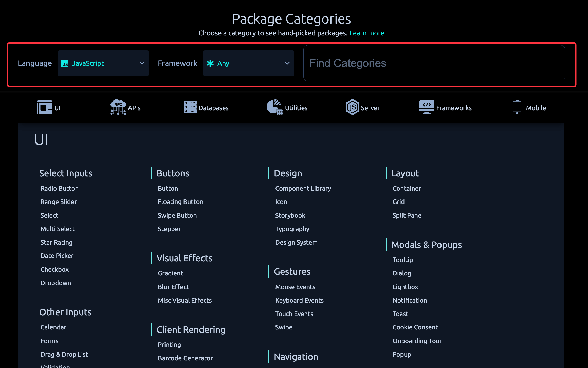Type in the Find Categories search field
This screenshot has height=368, width=588.
(x=434, y=63)
